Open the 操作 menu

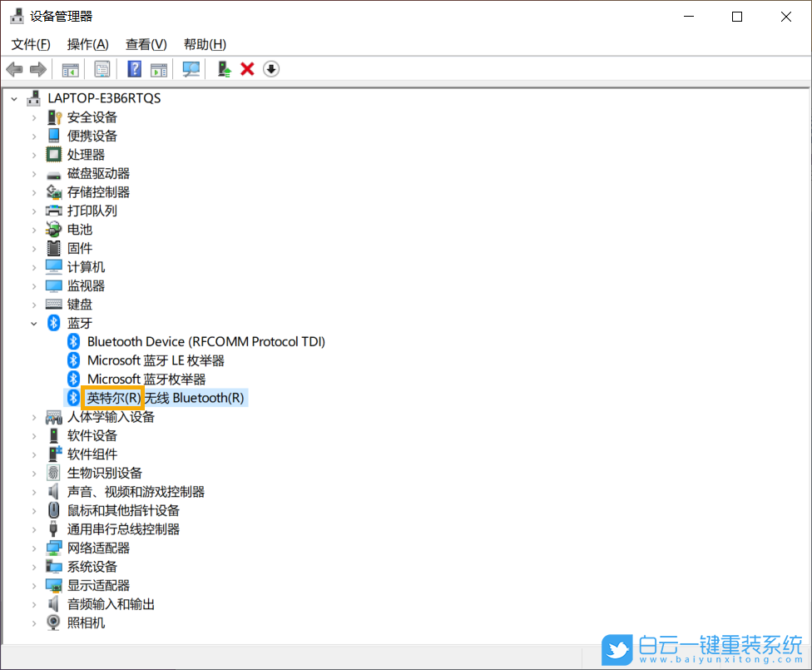[x=87, y=44]
